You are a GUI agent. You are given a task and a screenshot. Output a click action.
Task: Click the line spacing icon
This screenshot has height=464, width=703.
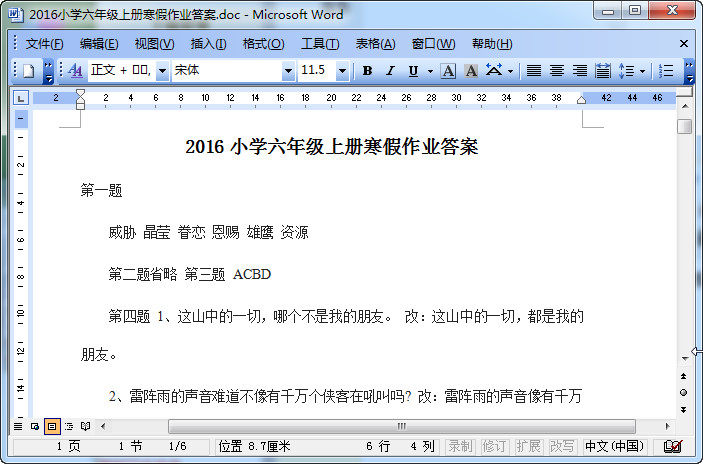(x=626, y=71)
